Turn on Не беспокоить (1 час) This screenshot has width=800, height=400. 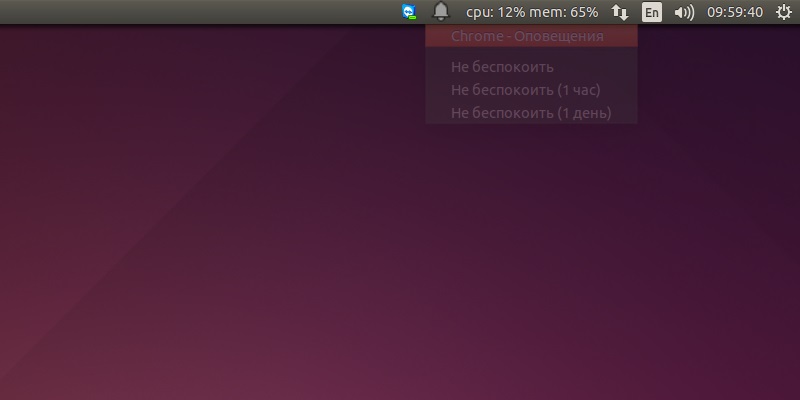point(525,90)
